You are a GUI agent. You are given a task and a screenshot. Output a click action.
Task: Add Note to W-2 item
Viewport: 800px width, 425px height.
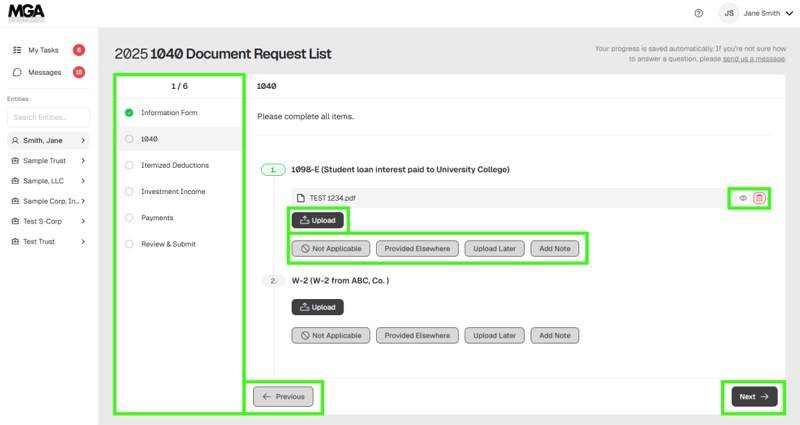555,335
